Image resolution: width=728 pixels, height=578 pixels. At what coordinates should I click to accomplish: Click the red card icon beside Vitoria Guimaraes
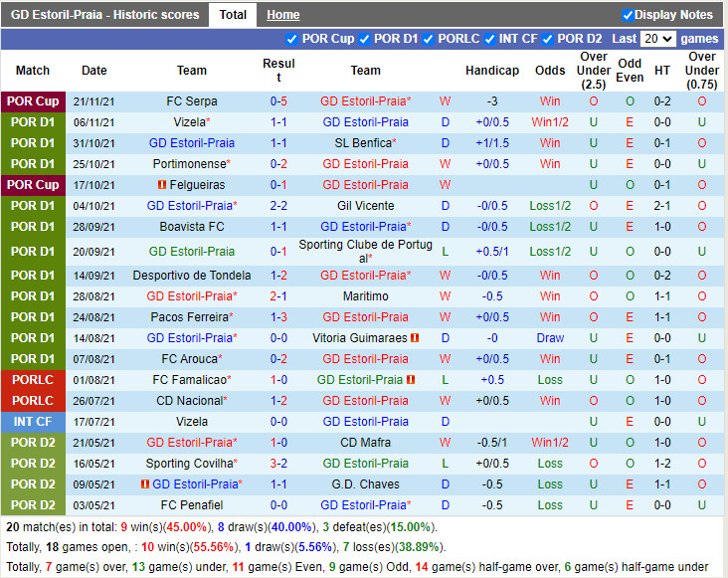[415, 338]
